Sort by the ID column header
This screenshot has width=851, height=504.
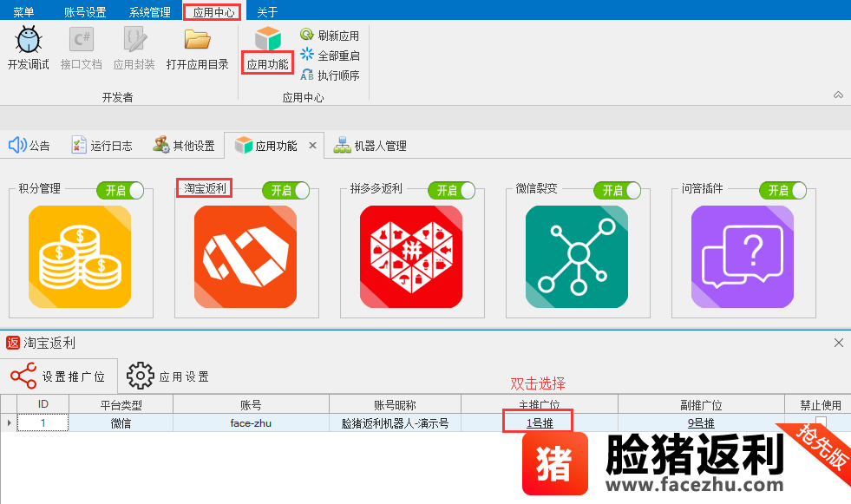pyautogui.click(x=43, y=405)
